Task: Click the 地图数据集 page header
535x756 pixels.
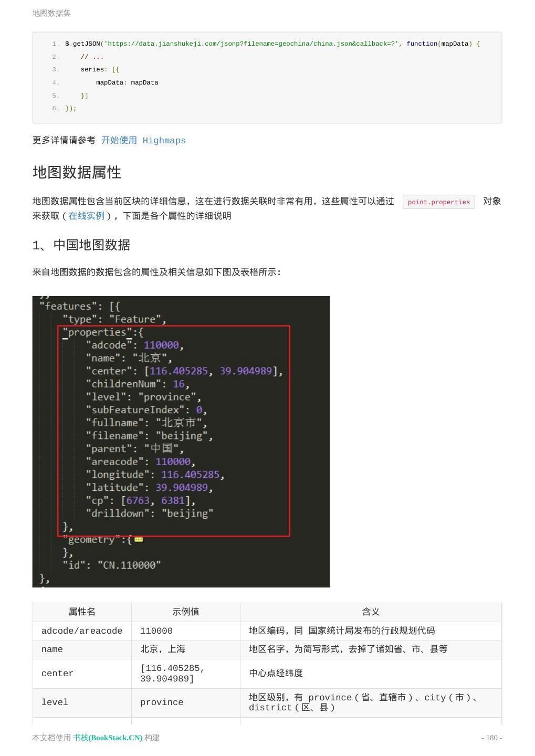Action: coord(51,13)
